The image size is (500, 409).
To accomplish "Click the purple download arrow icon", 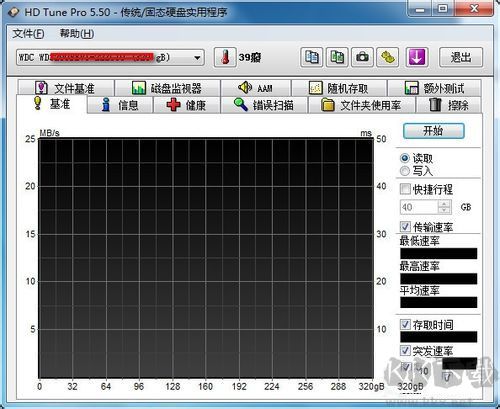I will pyautogui.click(x=417, y=58).
